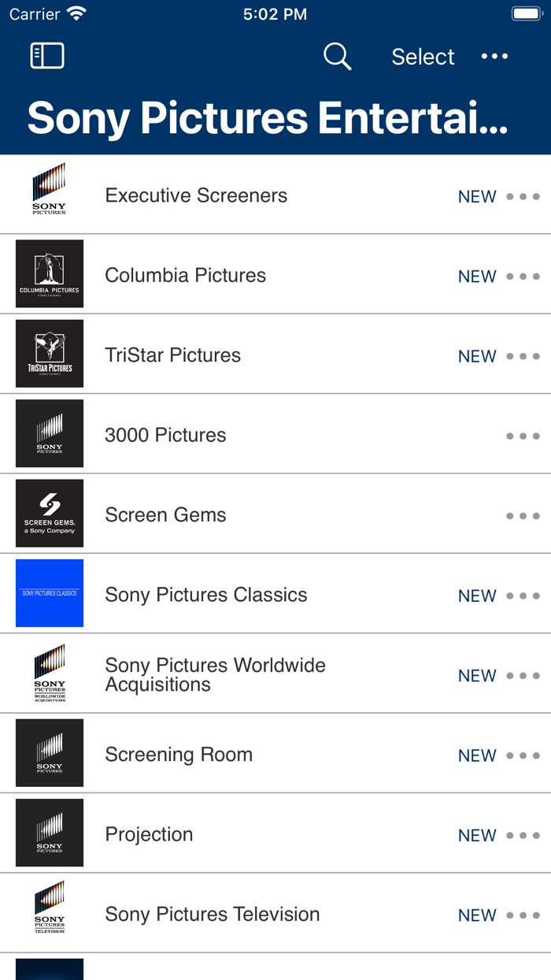551x980 pixels.
Task: Tap the Screen Gems logo thumbnail
Action: point(49,513)
